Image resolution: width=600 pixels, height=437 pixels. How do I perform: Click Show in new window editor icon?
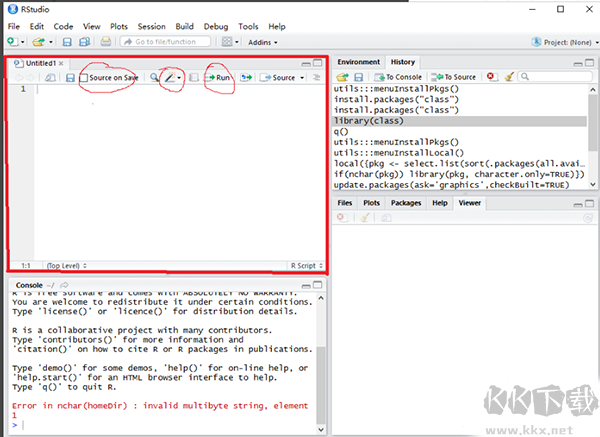tap(50, 78)
